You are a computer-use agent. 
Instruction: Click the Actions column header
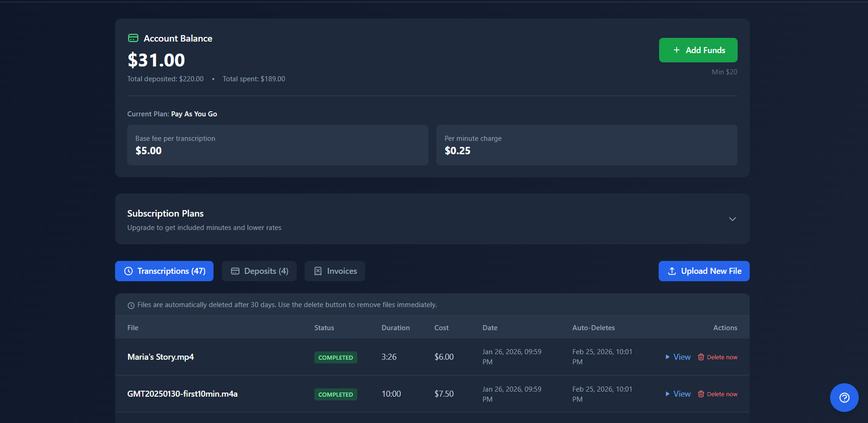(x=725, y=328)
